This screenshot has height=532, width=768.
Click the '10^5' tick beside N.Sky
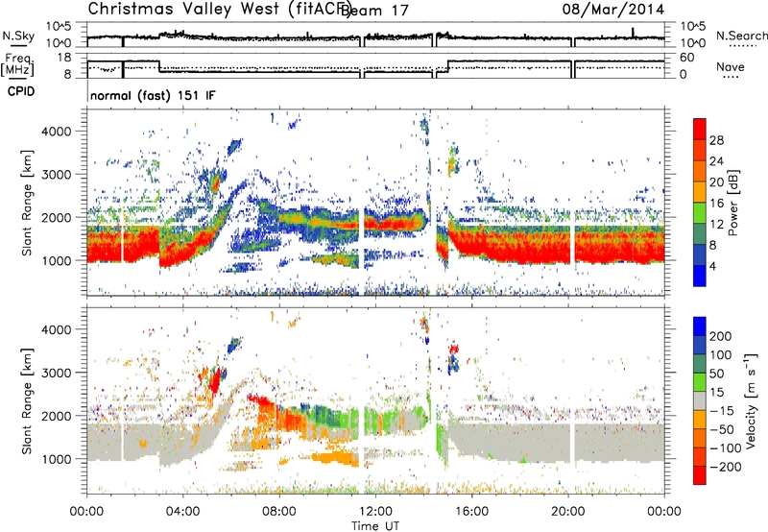(x=59, y=27)
